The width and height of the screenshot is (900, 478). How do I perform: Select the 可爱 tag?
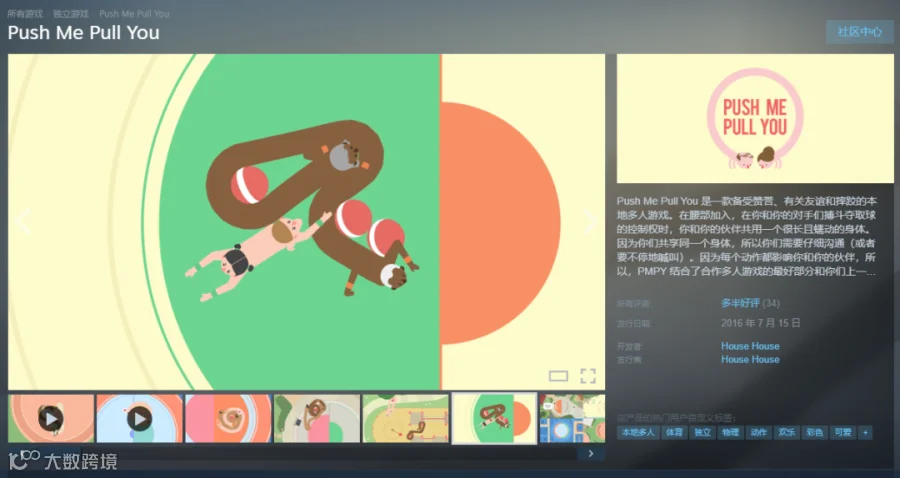(x=843, y=433)
